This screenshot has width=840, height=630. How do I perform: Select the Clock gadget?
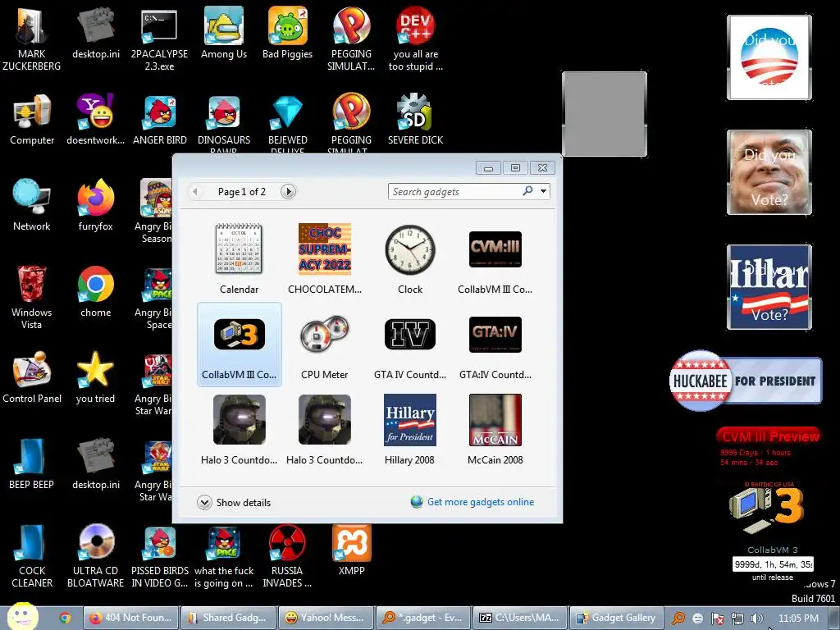[410, 258]
